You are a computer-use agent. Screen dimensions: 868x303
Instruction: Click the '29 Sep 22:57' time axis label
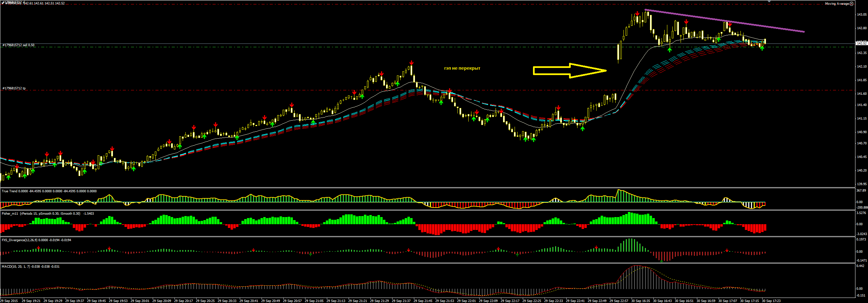tap(619, 301)
